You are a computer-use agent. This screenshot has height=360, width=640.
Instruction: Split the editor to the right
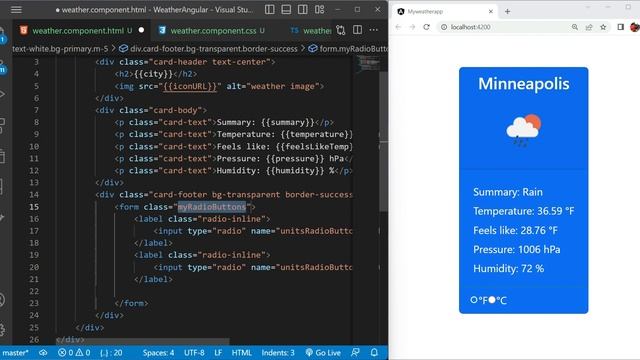point(357,30)
